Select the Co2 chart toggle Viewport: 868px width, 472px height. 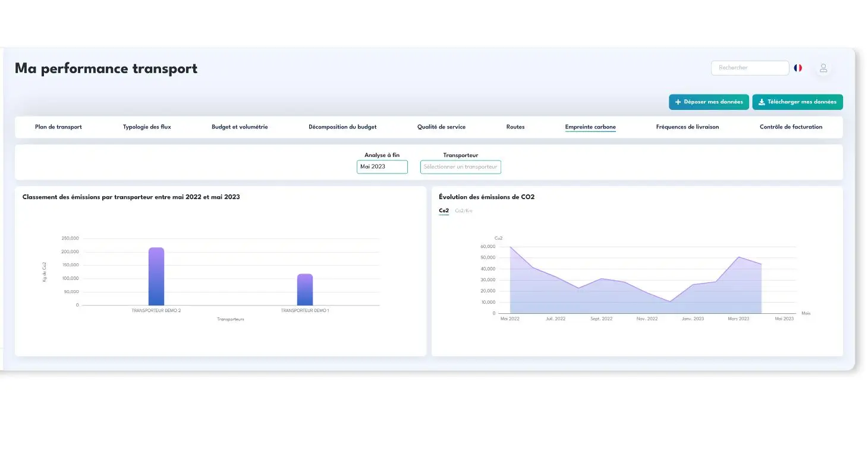(x=444, y=211)
